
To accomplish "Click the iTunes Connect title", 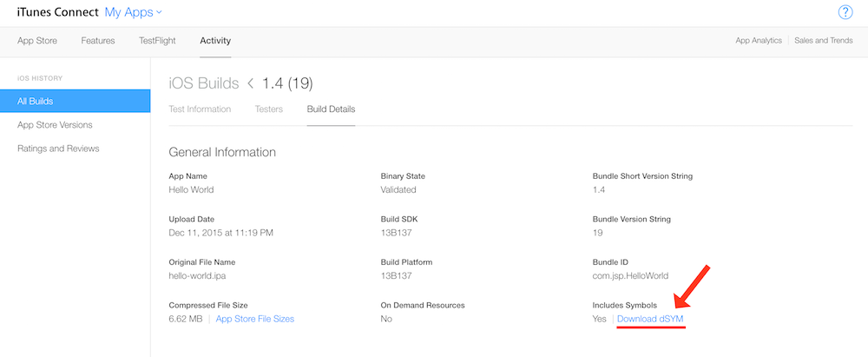I will tap(58, 12).
